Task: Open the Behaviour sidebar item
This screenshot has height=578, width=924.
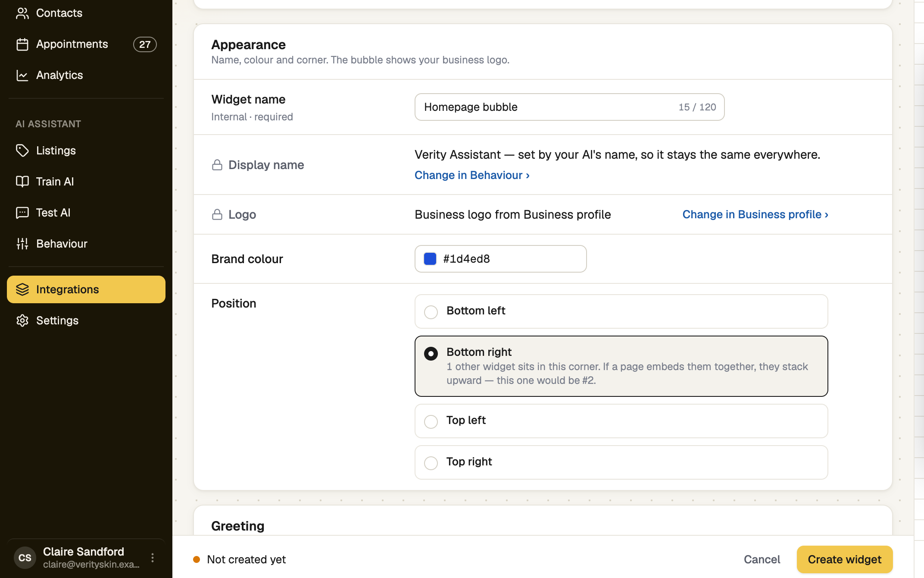Action: (x=86, y=244)
